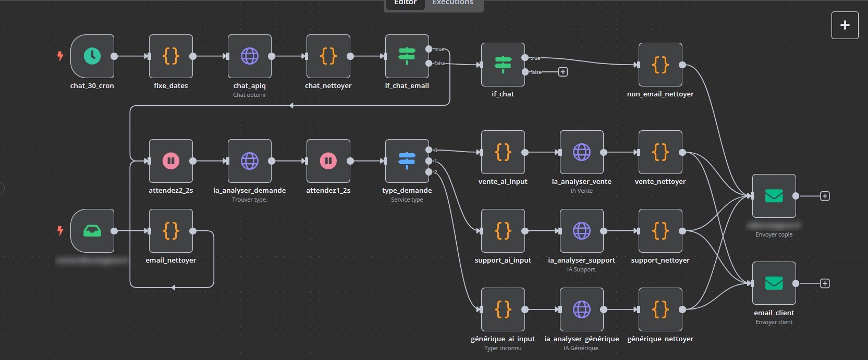Click the 'fixe_dates' node label
The width and height of the screenshot is (868, 360).
(x=171, y=85)
